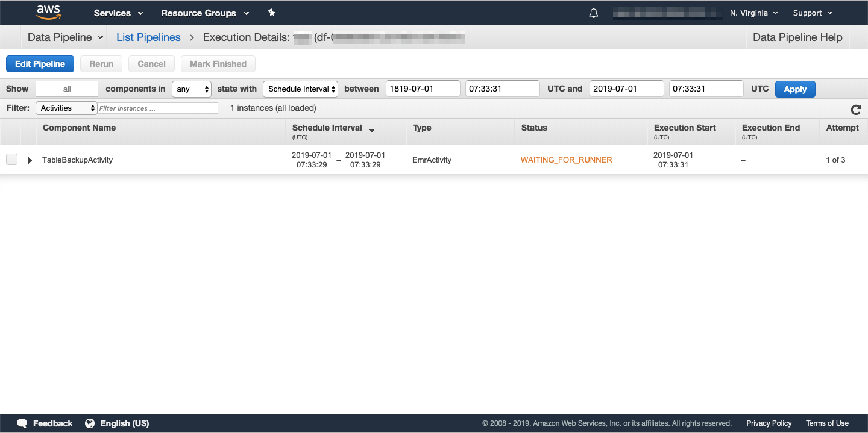Screen dimensions: 868x433
Task: Sort by Attempt column header
Action: coord(842,128)
